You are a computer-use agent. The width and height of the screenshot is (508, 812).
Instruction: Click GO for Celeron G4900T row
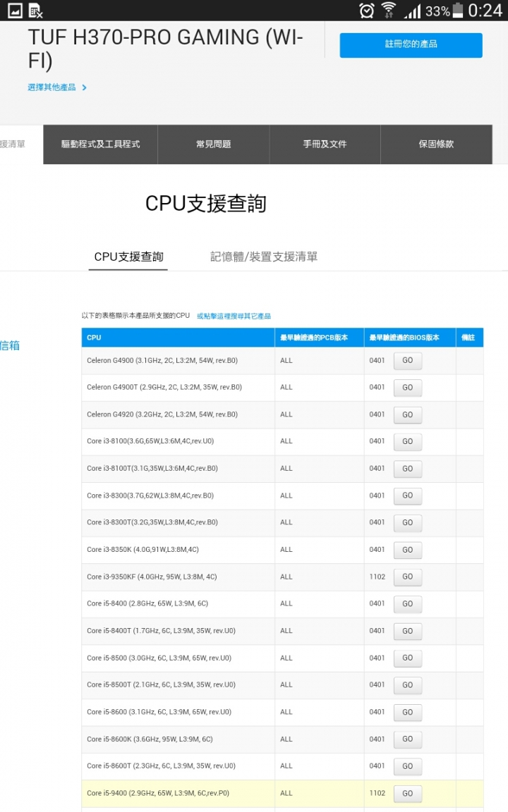click(x=408, y=388)
